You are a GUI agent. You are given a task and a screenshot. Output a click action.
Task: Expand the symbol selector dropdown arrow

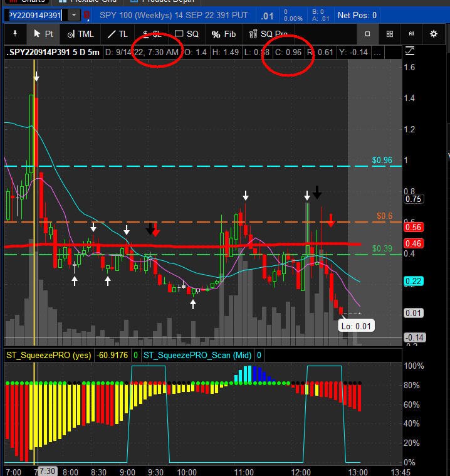[74, 15]
